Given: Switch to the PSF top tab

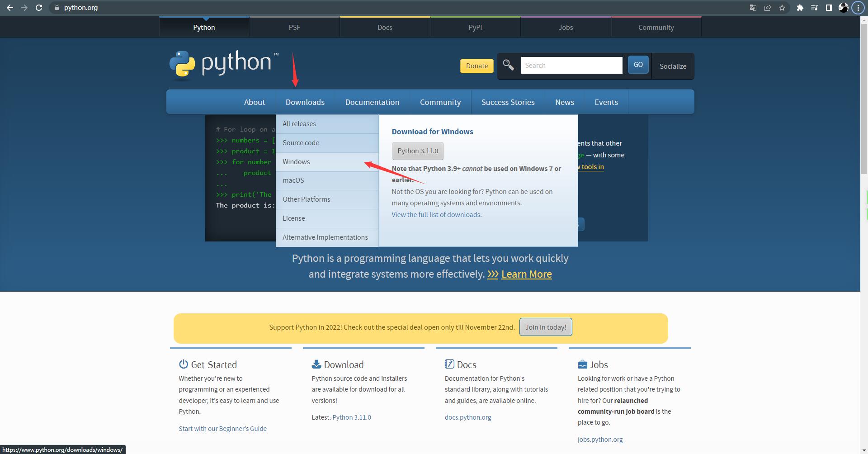Looking at the screenshot, I should click(x=295, y=27).
